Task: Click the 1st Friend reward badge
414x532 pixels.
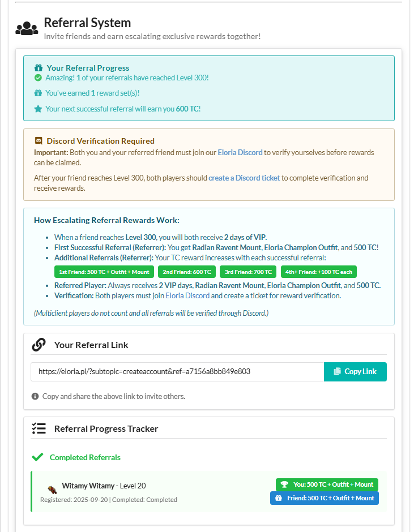Action: 104,272
